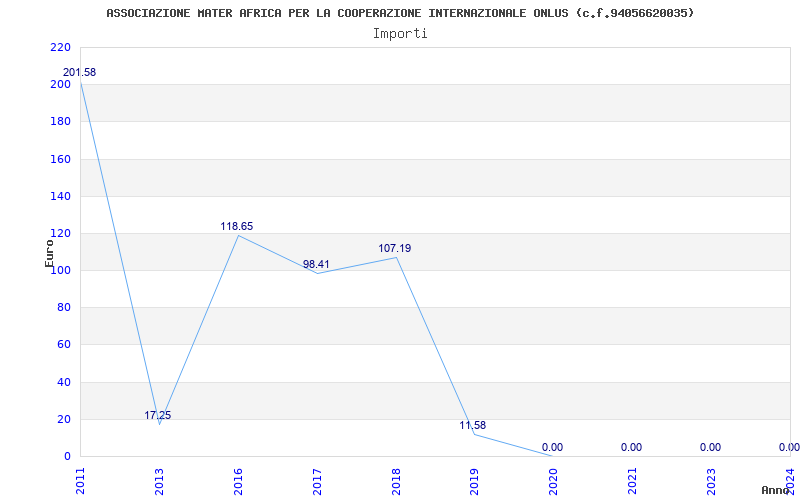Click the 2013 year axis label
Image resolution: width=800 pixels, height=500 pixels.
pos(160,483)
